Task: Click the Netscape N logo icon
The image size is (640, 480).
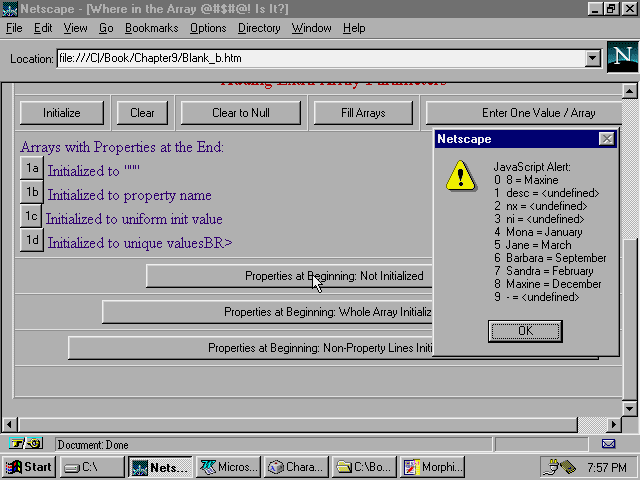Action: (621, 57)
